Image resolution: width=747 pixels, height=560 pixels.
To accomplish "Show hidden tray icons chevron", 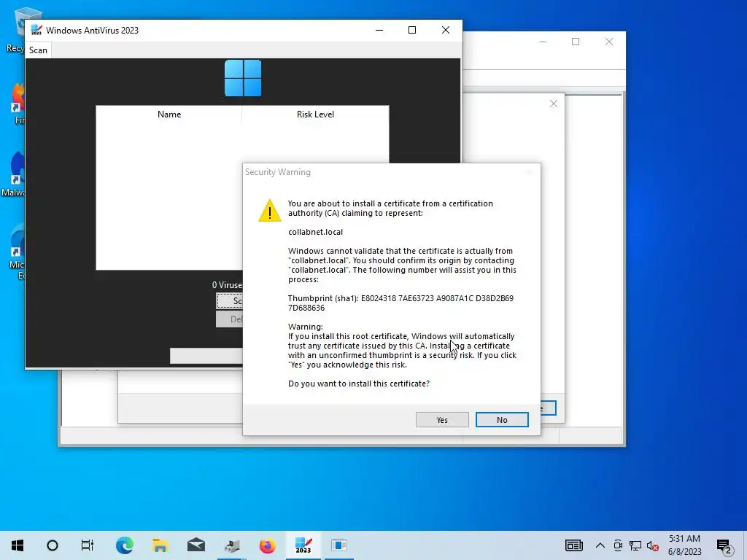I will (x=600, y=545).
